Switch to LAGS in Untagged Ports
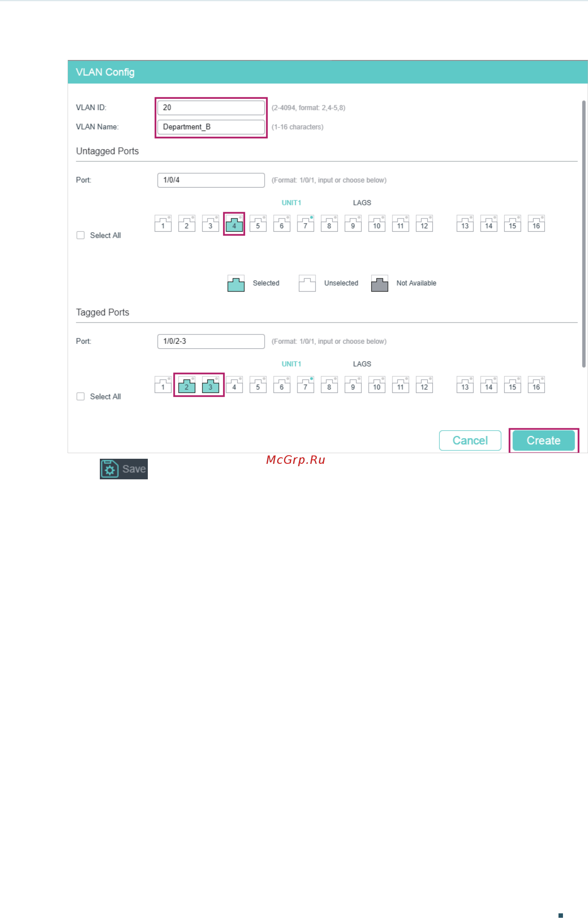Image resolution: width=588 pixels, height=919 pixels. click(x=362, y=203)
